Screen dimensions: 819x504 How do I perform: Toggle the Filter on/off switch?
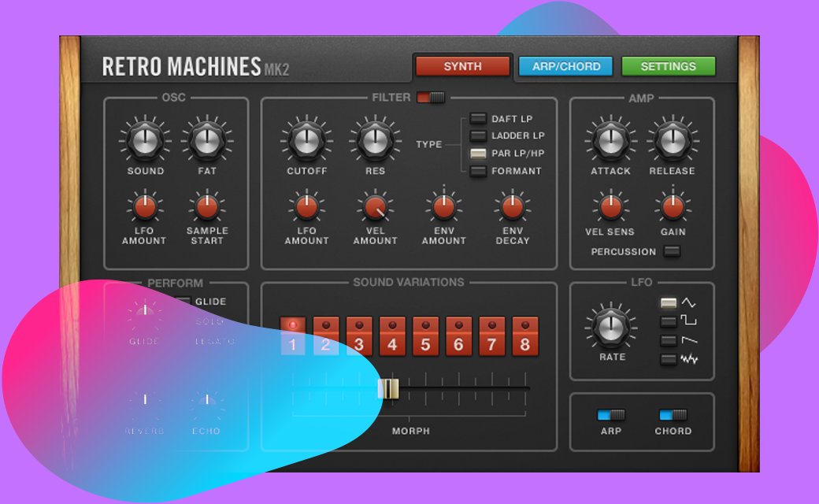coord(431,98)
